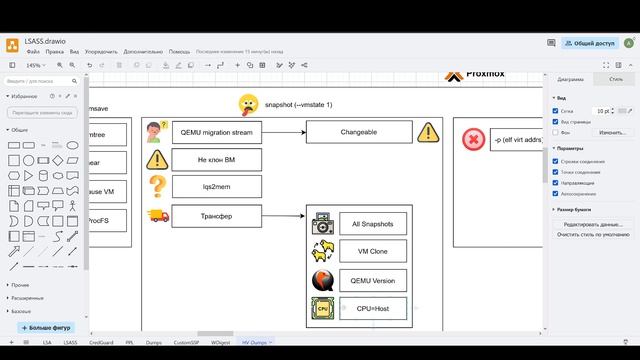
Task: Click the zoom in magnifier icon
Action: [60, 65]
